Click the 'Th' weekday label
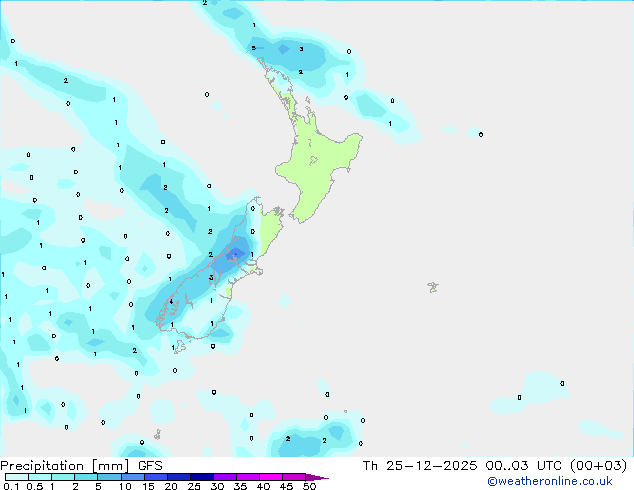This screenshot has width=634, height=490. (x=370, y=466)
